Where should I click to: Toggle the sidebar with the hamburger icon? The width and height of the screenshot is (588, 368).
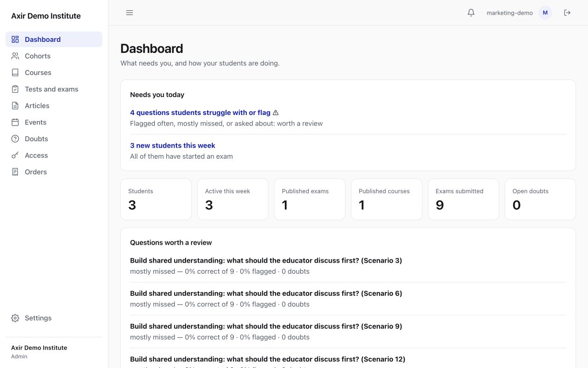130,13
